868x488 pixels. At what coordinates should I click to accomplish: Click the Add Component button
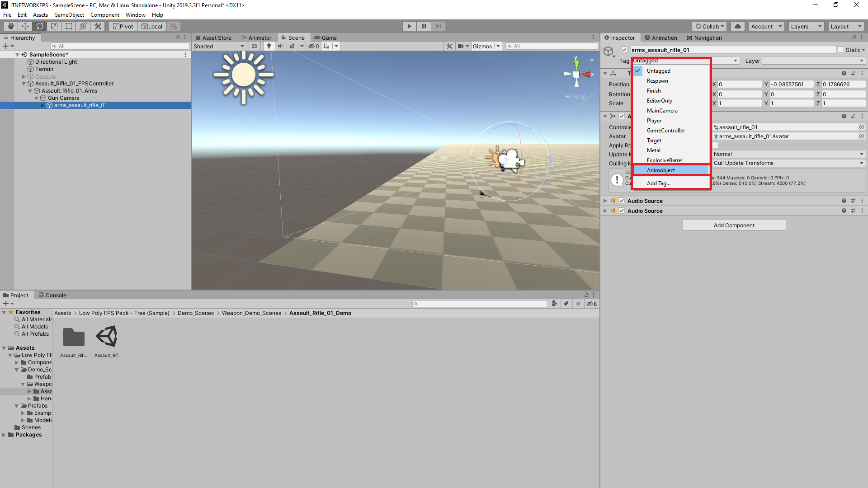(x=733, y=225)
